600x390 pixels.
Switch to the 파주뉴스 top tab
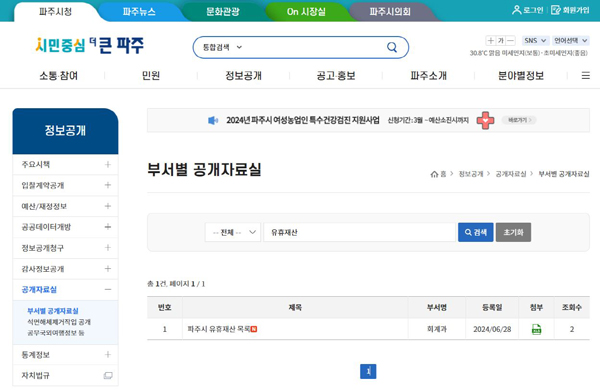(139, 12)
